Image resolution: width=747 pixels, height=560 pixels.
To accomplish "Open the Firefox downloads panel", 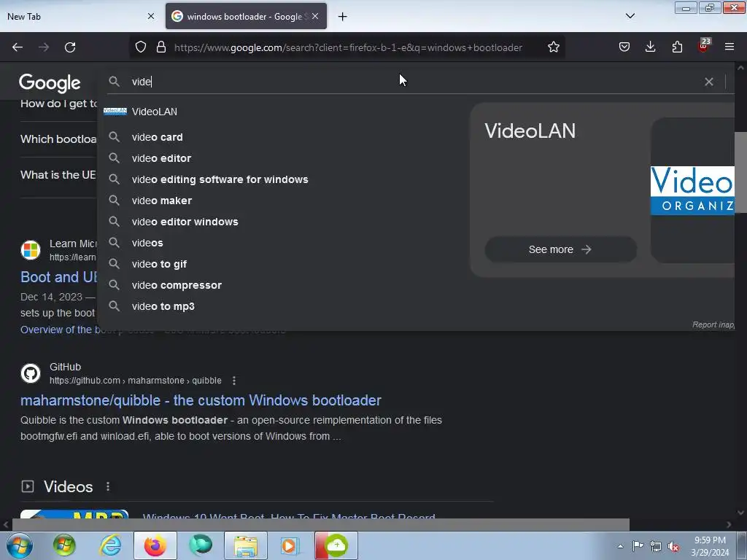I will pyautogui.click(x=650, y=47).
